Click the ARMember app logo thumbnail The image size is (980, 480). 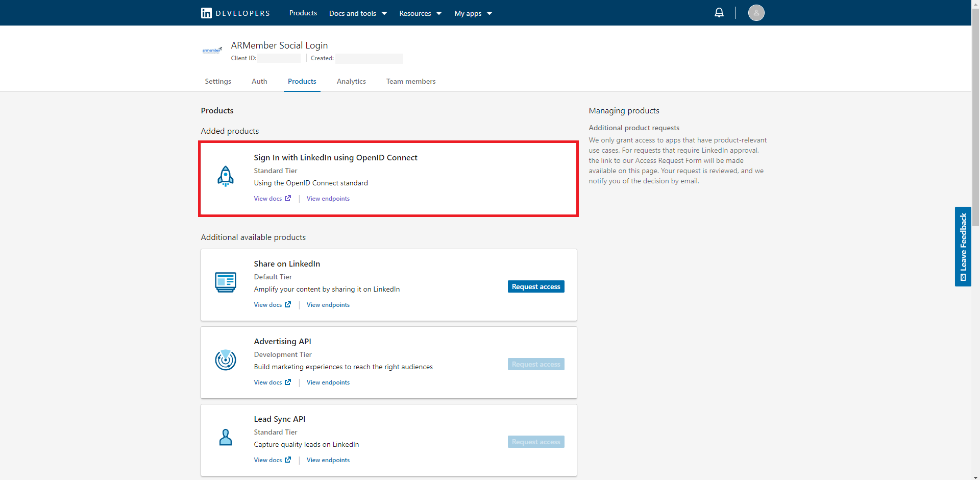click(212, 51)
